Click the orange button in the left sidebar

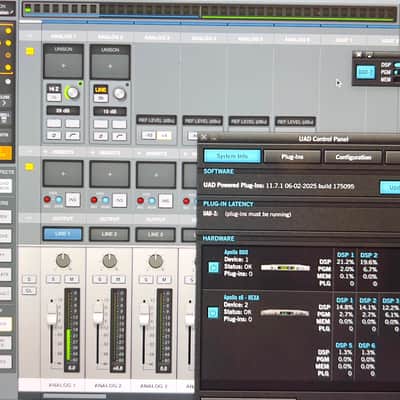pos(6,153)
